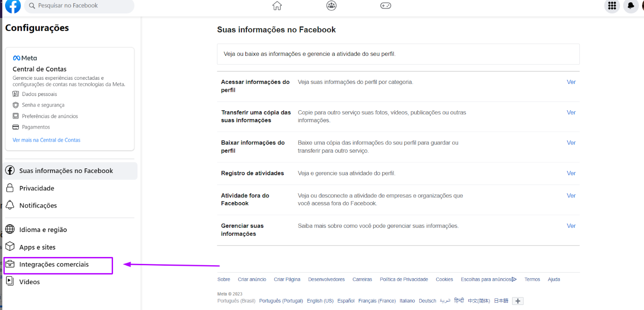Image resolution: width=644 pixels, height=310 pixels.
Task: Click the Criar anúncio footer link
Action: click(x=252, y=279)
